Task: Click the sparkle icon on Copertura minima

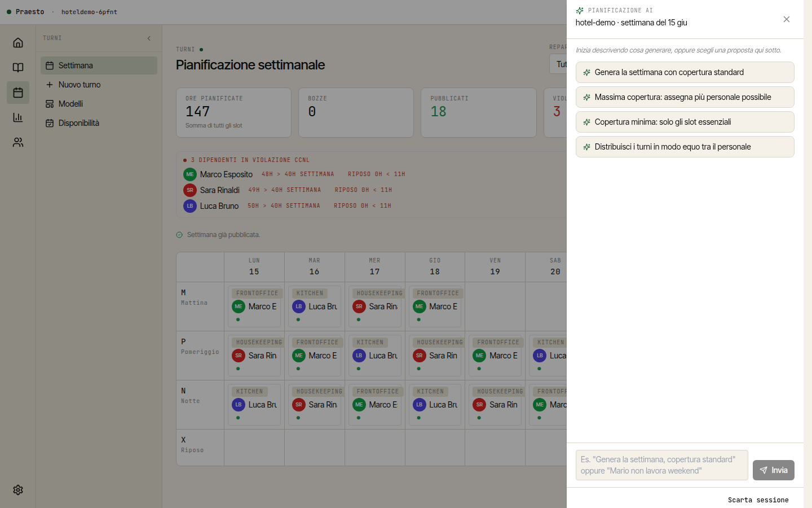Action: pos(586,122)
